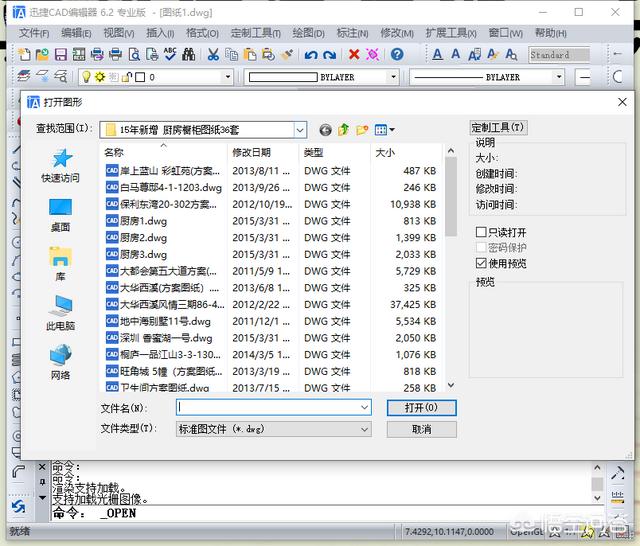Click the blue help question mark icon

[397, 54]
